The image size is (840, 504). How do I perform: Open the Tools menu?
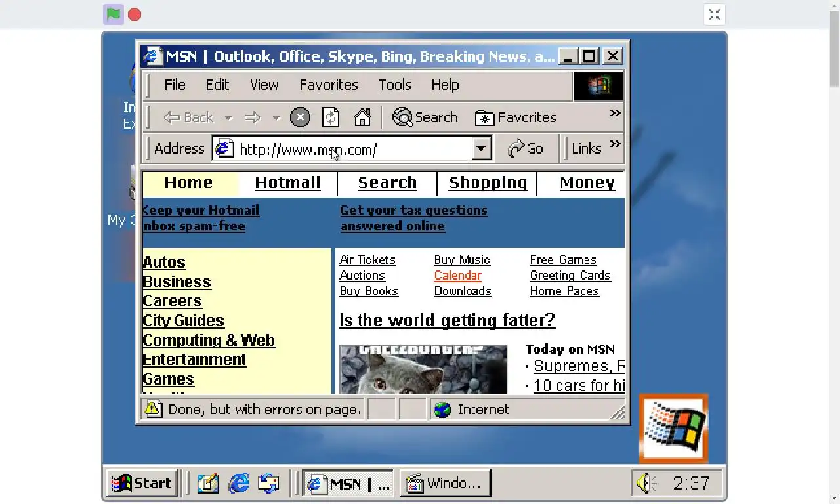394,85
